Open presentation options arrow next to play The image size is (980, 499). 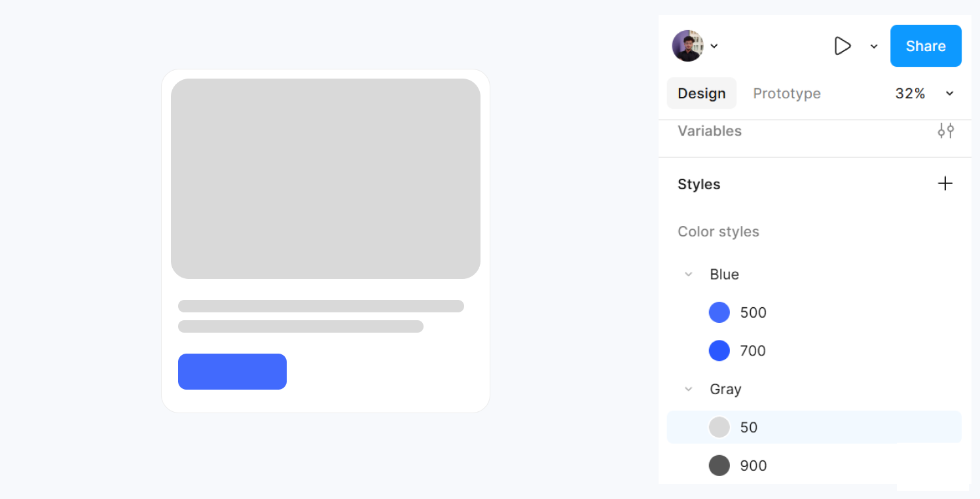point(874,46)
